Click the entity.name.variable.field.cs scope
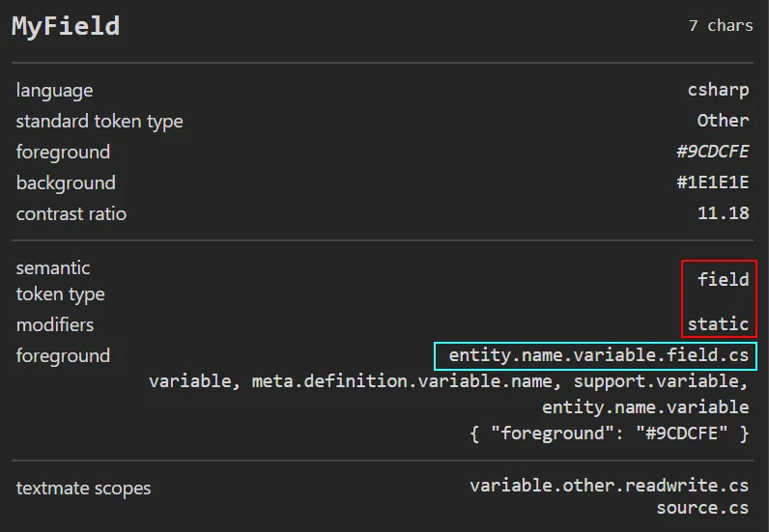 coord(598,355)
